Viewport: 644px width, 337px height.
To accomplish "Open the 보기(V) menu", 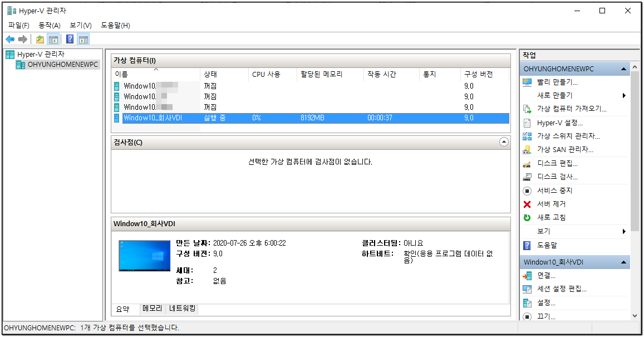I will pyautogui.click(x=81, y=26).
